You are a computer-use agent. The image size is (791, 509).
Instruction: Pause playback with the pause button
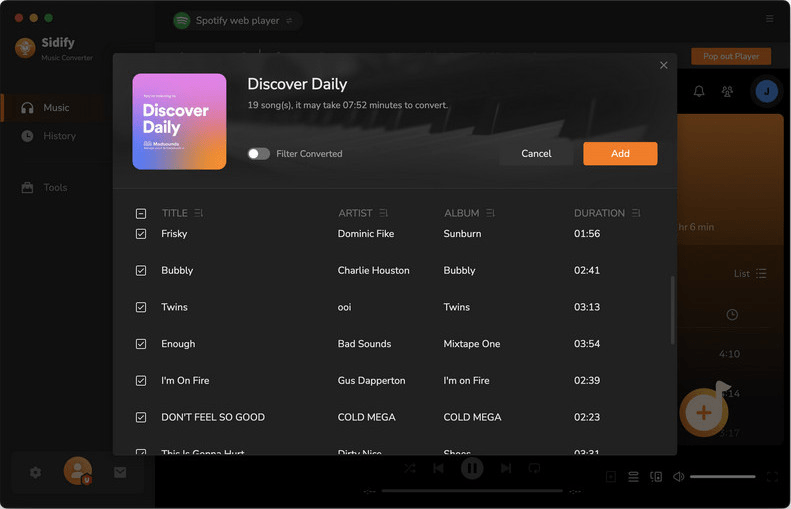pos(472,468)
